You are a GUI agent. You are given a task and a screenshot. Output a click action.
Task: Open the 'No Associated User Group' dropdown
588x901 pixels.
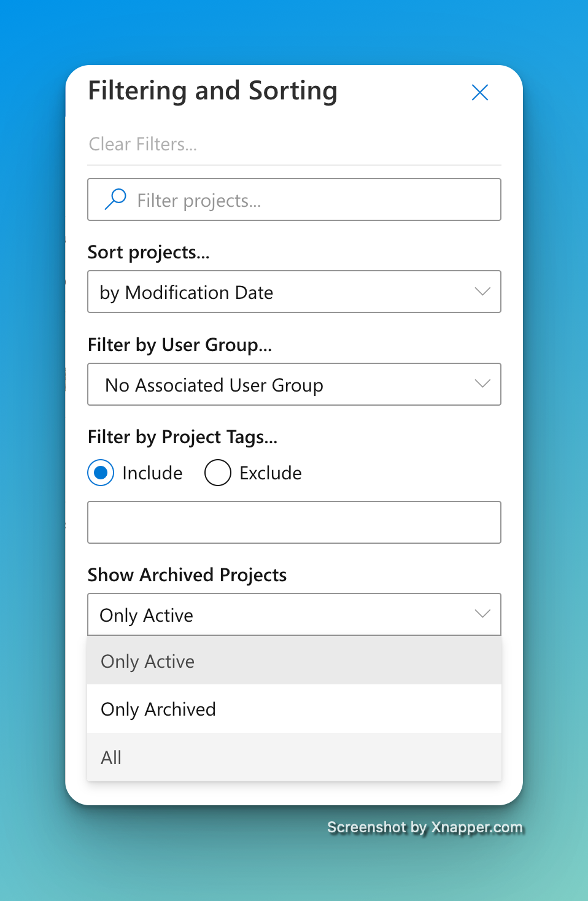(294, 384)
